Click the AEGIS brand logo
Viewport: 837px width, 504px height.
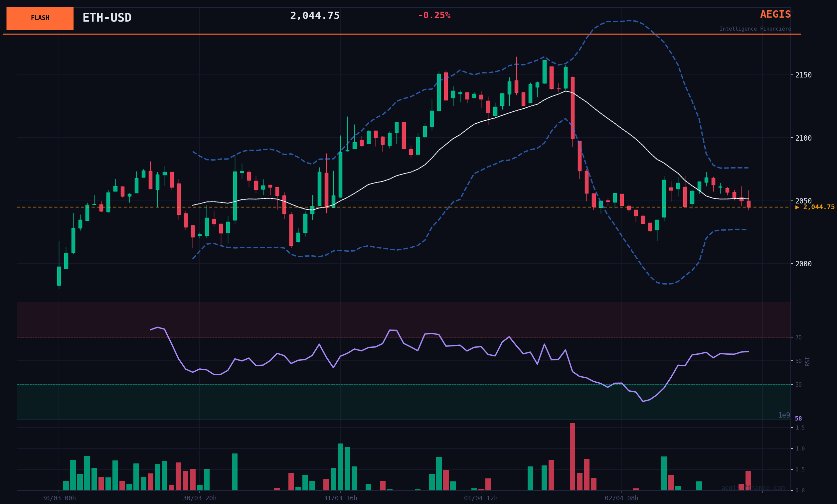click(x=775, y=14)
